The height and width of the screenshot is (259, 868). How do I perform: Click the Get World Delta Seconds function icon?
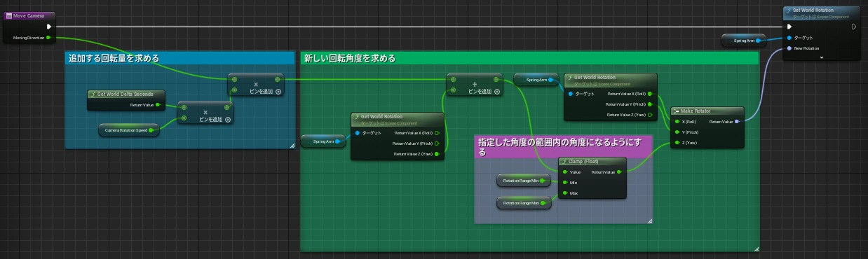pos(93,94)
